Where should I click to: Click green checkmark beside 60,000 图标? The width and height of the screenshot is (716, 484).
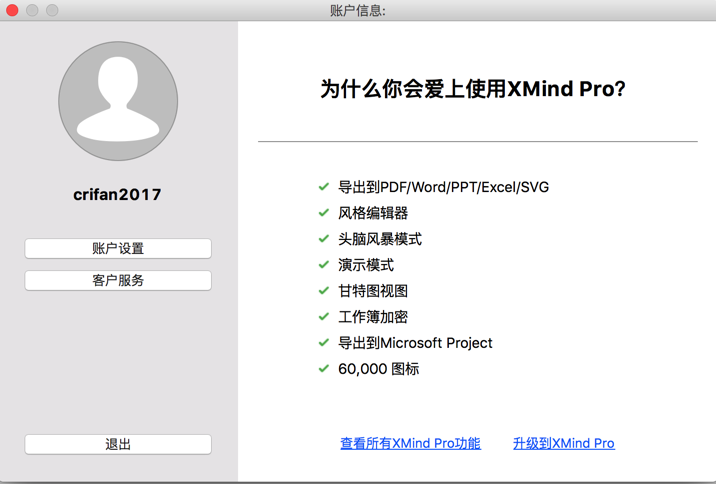click(324, 368)
